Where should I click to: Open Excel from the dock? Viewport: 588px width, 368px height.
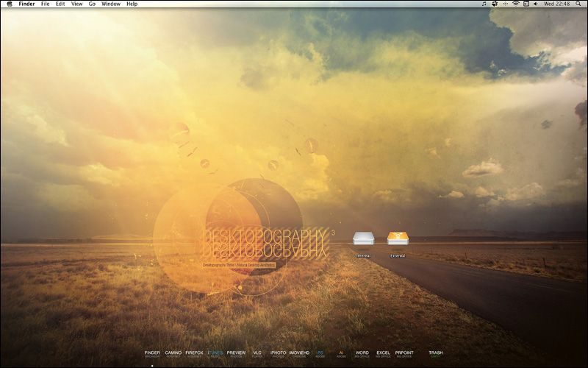click(383, 354)
